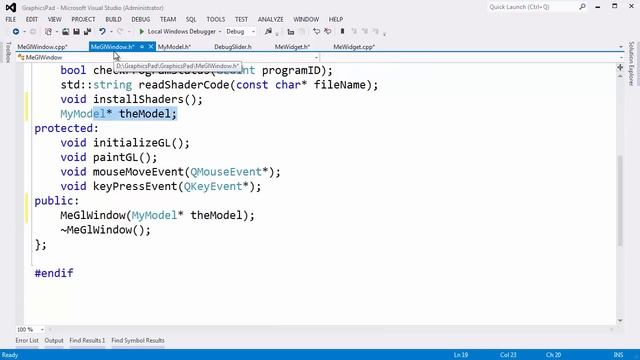Click the Bookmark toggle icon in toolbar
The image size is (640, 360).
[342, 31]
